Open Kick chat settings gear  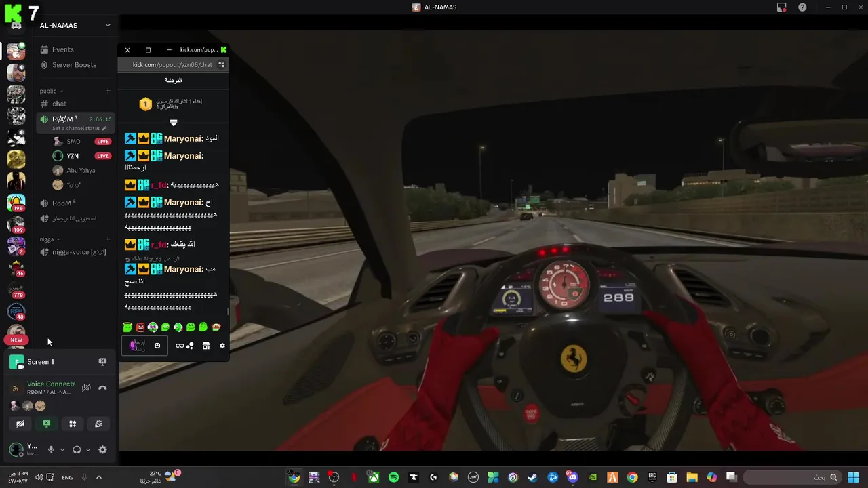[222, 346]
